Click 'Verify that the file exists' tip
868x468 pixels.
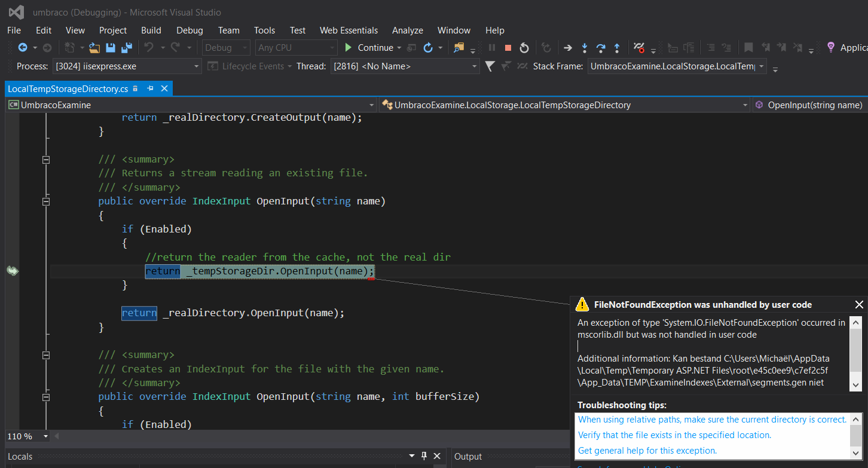tap(675, 435)
